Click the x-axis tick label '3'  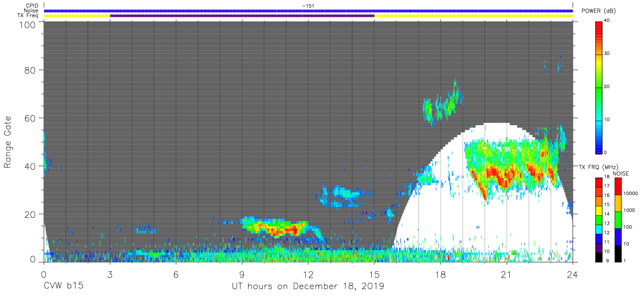coord(110,274)
